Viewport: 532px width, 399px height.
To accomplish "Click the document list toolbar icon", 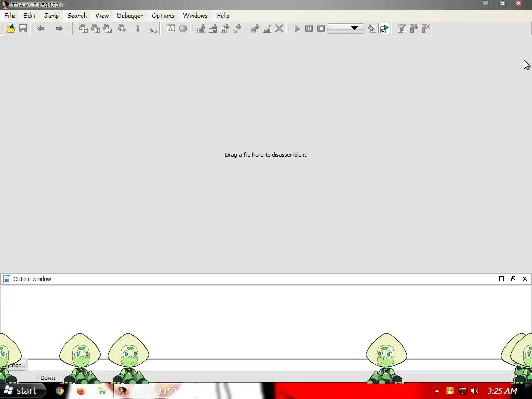I will pos(402,29).
